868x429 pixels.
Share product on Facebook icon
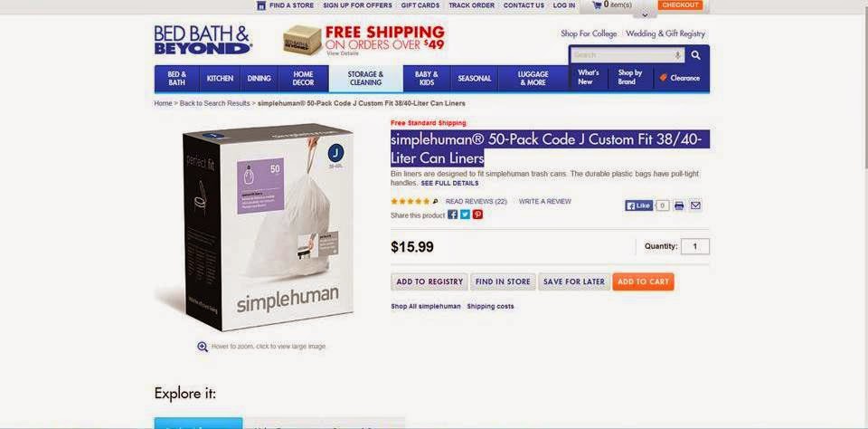pos(452,214)
